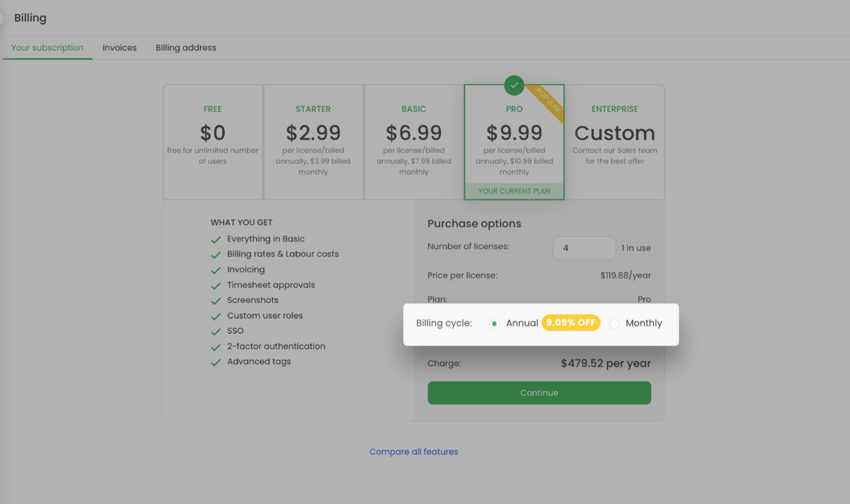
Task: Select the Annual billing cycle radio button
Action: click(494, 323)
